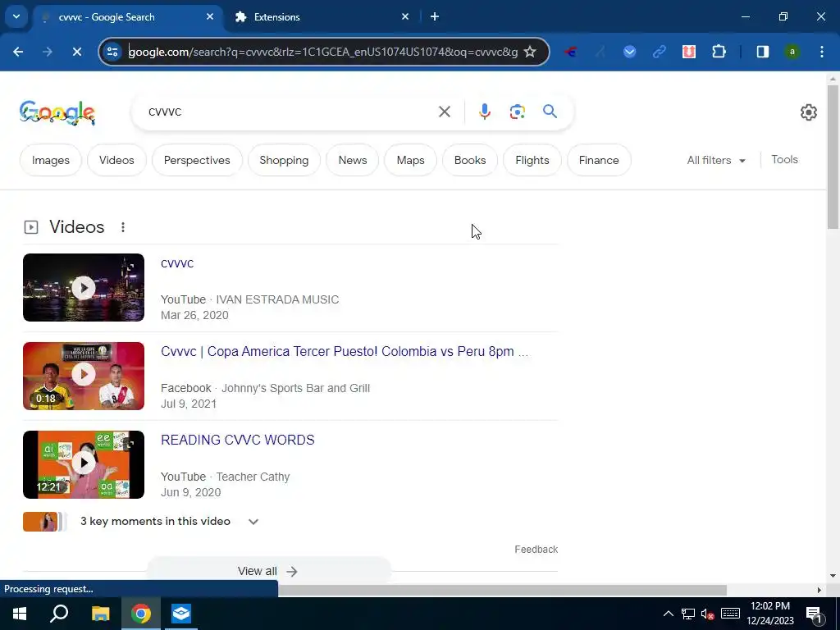Open search Tools

pos(784,160)
